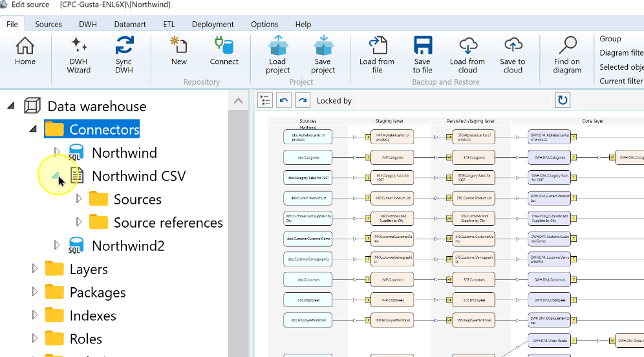Select the Indexes tree item label
Image resolution: width=644 pixels, height=357 pixels.
(x=93, y=316)
